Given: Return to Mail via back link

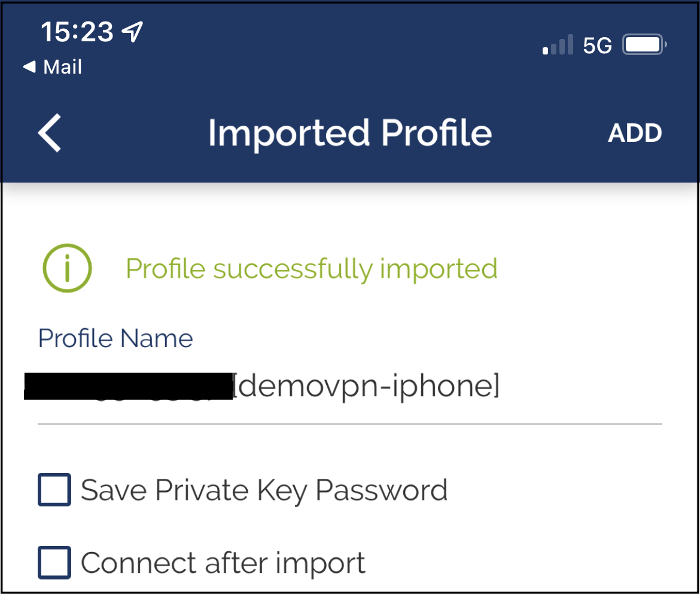Looking at the screenshot, I should click(53, 67).
